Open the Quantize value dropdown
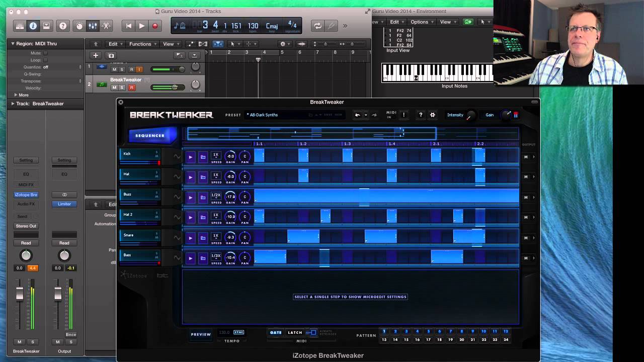The image size is (644, 362). click(x=62, y=67)
